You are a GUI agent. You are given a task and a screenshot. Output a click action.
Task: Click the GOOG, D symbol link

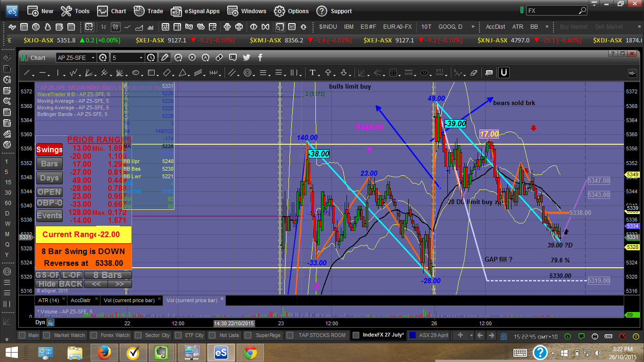pos(450,27)
